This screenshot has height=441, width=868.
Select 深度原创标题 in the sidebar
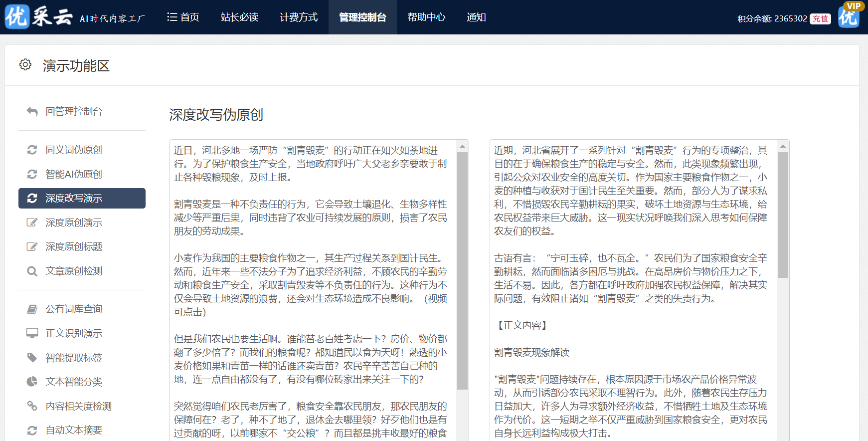click(74, 247)
